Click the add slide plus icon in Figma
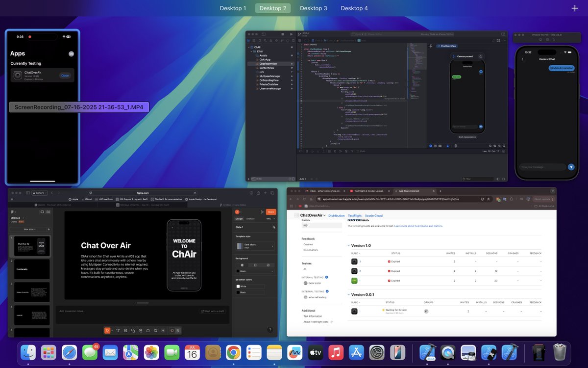Viewport: 588px width, 368px height. coord(49,229)
